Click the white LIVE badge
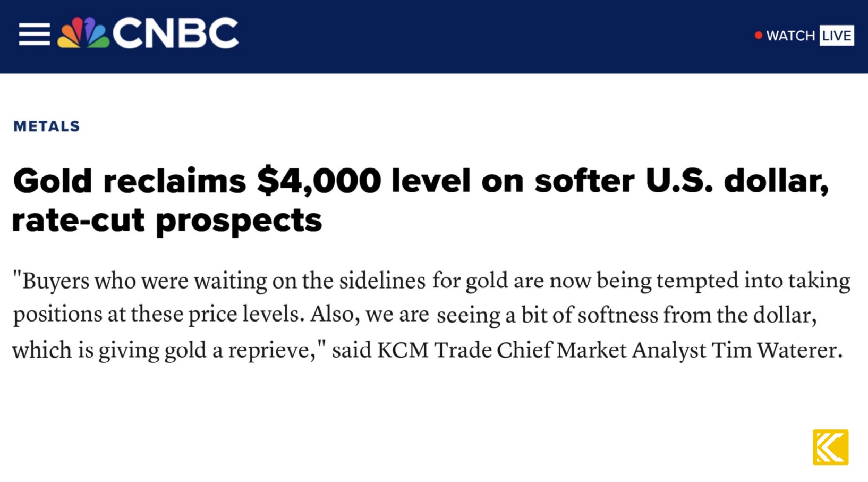This screenshot has height=482, width=868. pyautogui.click(x=836, y=36)
